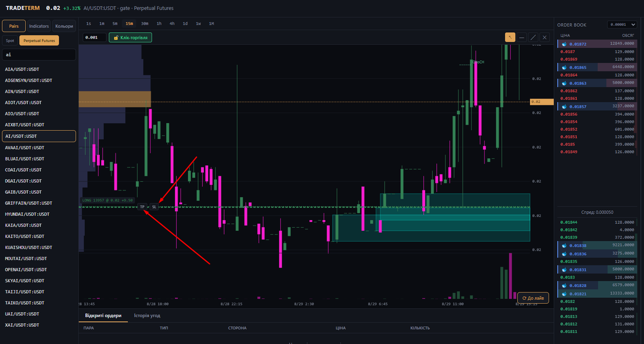Open the Pairs tab
644x344 pixels.
(14, 26)
